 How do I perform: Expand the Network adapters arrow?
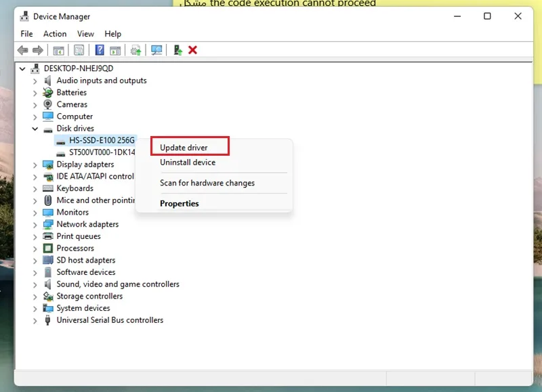coord(35,225)
